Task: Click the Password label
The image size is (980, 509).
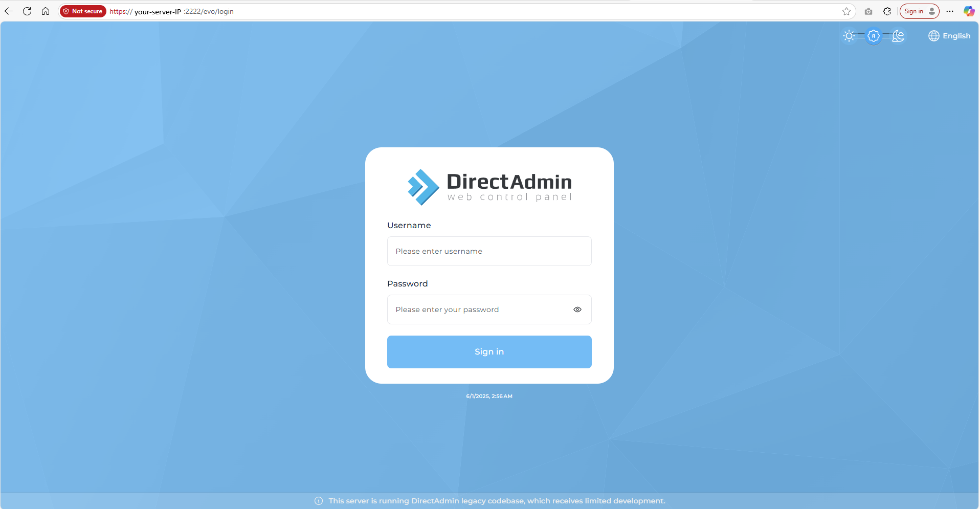Action: click(x=408, y=284)
